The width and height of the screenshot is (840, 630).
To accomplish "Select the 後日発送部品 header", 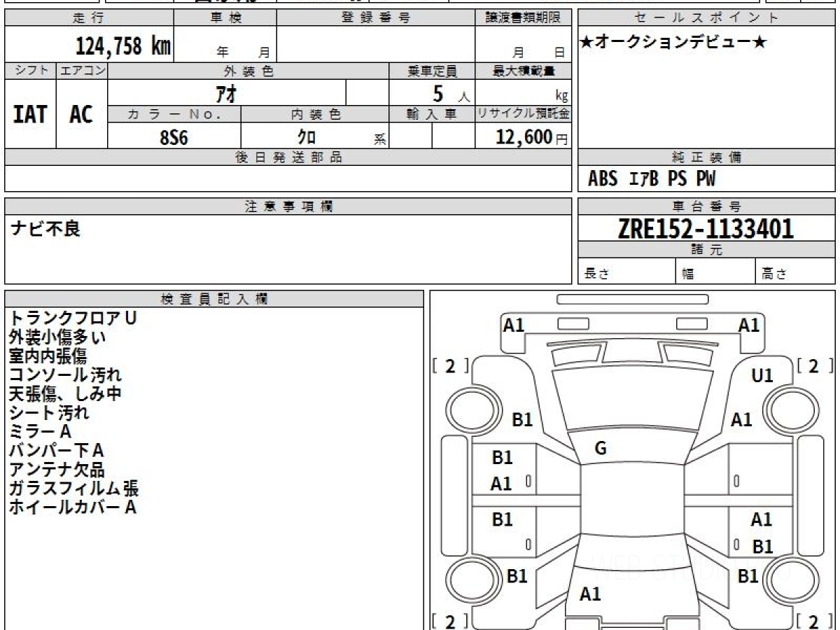I will coord(288,157).
